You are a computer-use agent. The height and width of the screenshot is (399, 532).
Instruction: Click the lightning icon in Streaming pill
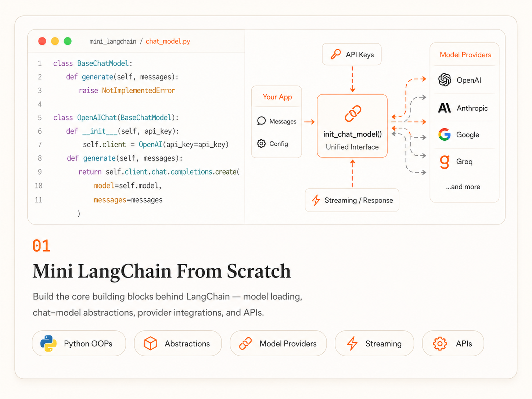point(352,344)
